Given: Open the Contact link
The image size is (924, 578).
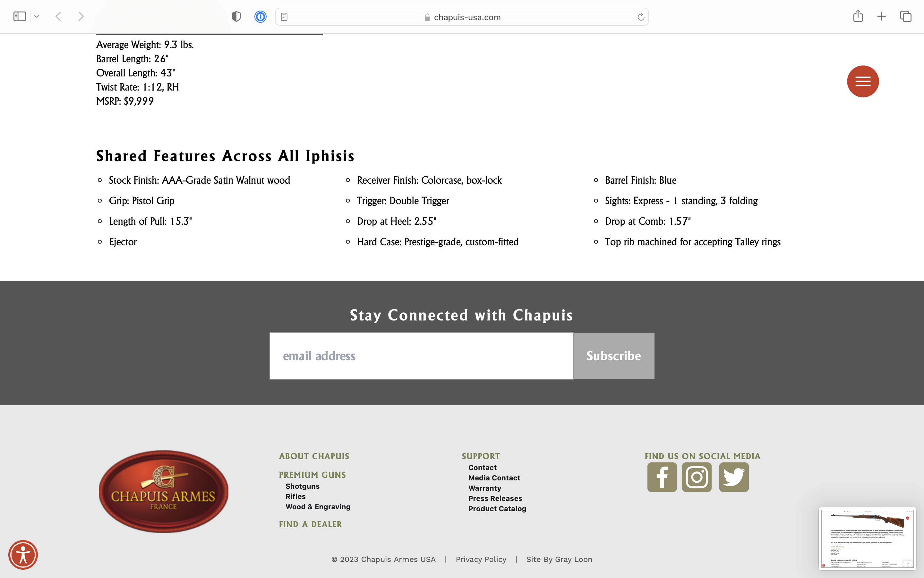Looking at the screenshot, I should [483, 468].
